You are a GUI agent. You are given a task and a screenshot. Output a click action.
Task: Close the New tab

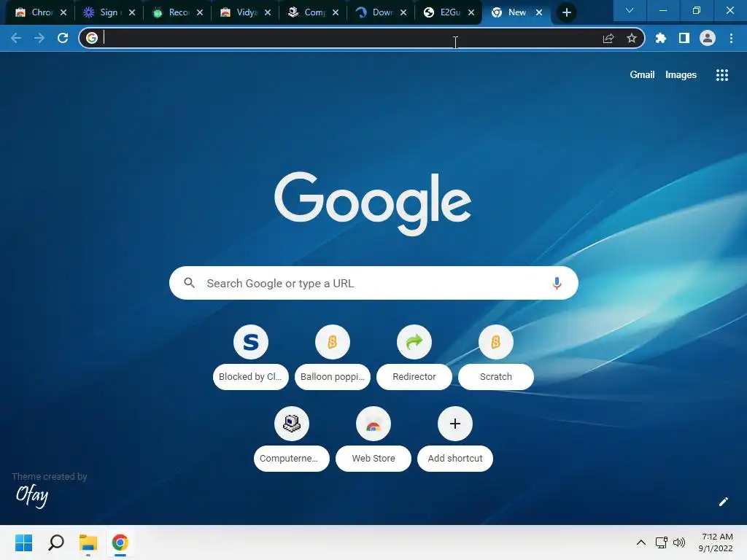coord(539,13)
